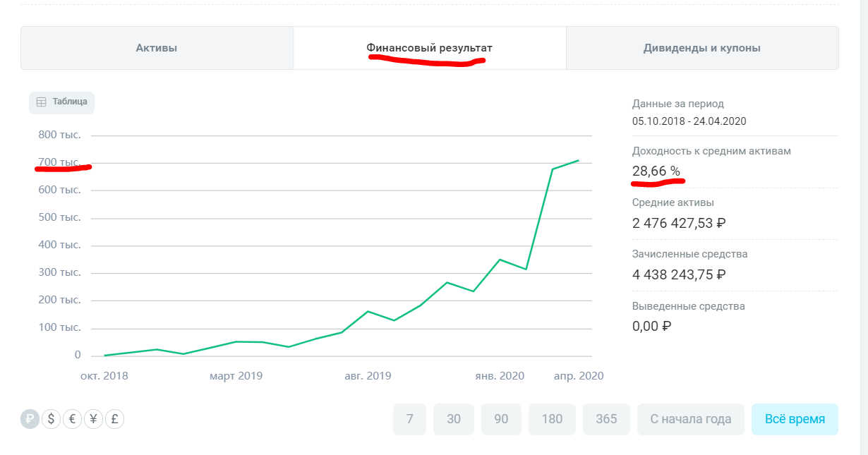The image size is (868, 455).
Task: Click the С начала года button
Action: [690, 419]
